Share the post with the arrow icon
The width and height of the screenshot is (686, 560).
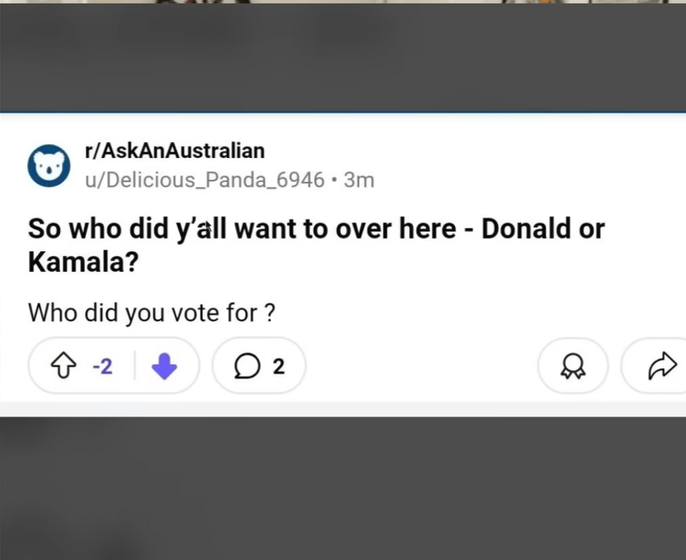click(x=661, y=367)
